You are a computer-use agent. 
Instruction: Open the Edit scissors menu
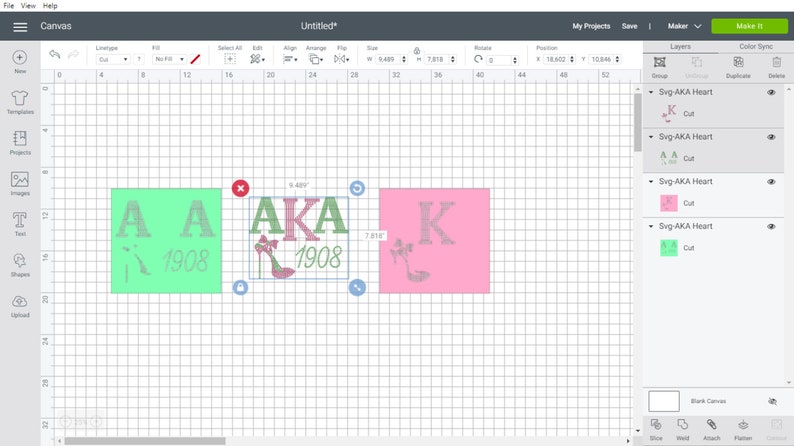coord(257,59)
